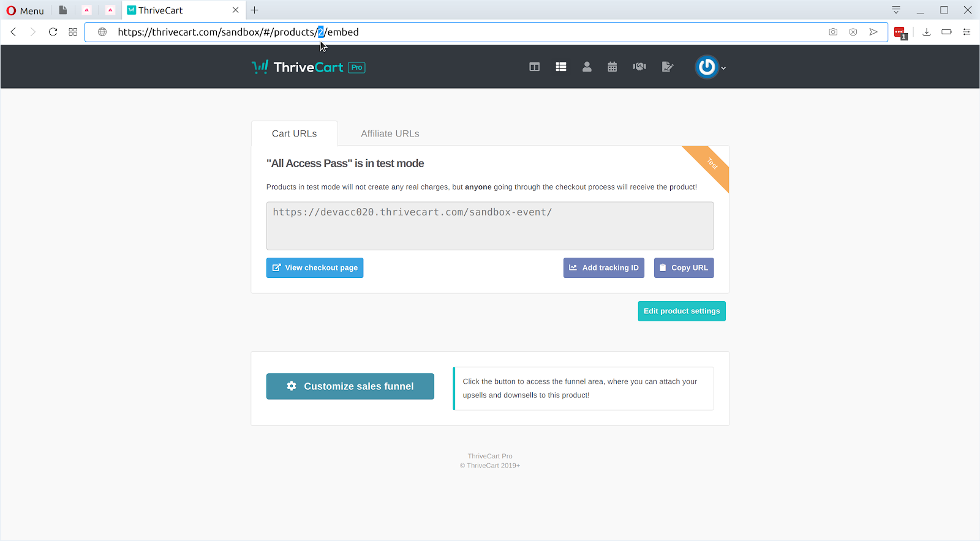The width and height of the screenshot is (980, 541).
Task: Open the calendar icon in header
Action: 612,67
